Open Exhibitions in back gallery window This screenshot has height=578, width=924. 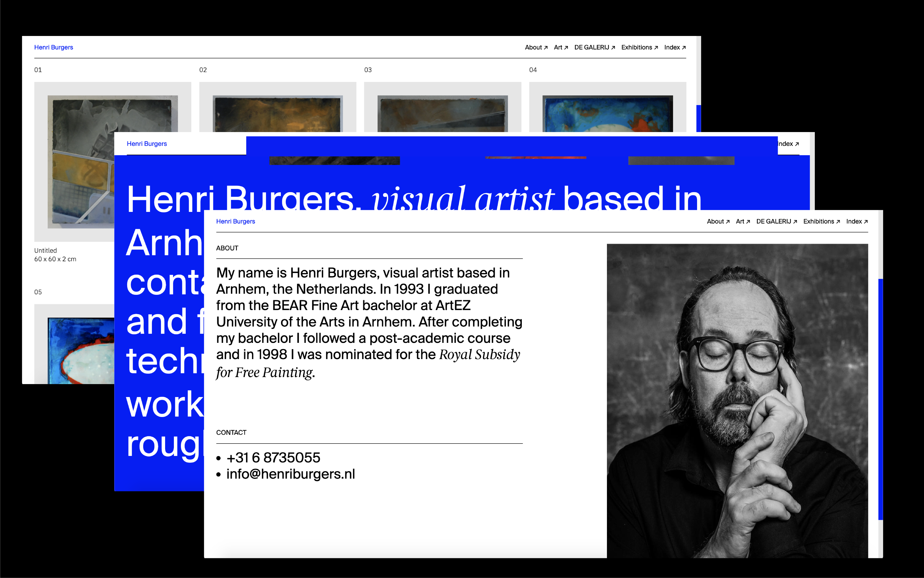(x=639, y=47)
